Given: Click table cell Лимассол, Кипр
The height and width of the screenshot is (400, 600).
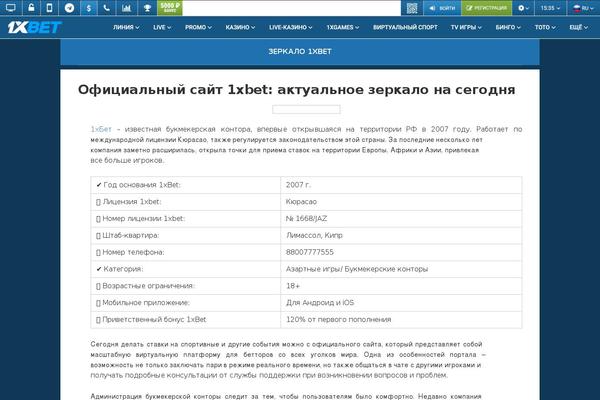Looking at the screenshot, I should (x=401, y=235).
